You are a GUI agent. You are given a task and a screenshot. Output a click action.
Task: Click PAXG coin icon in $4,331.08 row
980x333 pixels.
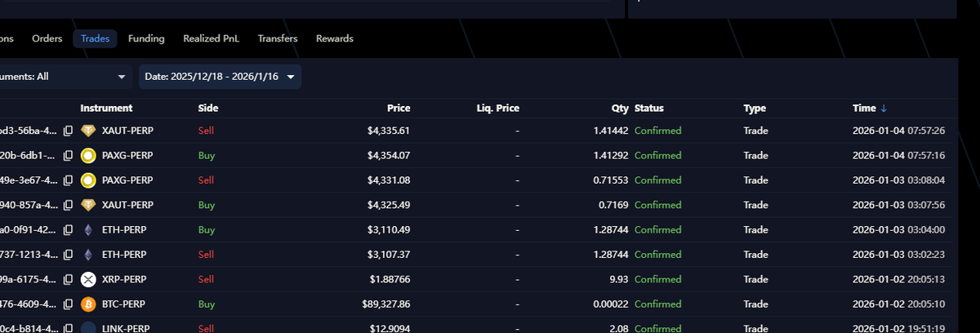click(x=88, y=180)
